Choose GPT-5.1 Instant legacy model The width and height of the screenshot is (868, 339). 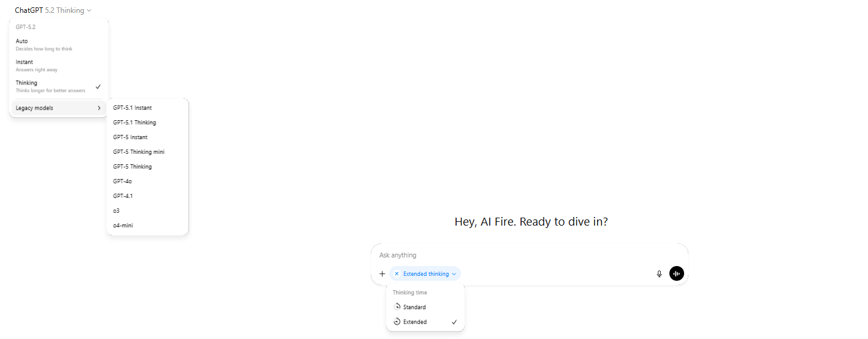147,108
